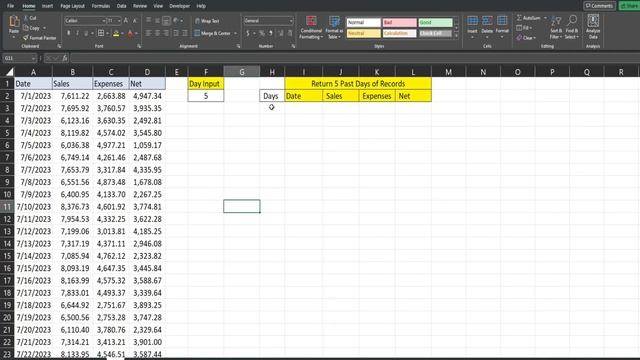
Task: Open the Fill dropdown
Action: point(524,28)
